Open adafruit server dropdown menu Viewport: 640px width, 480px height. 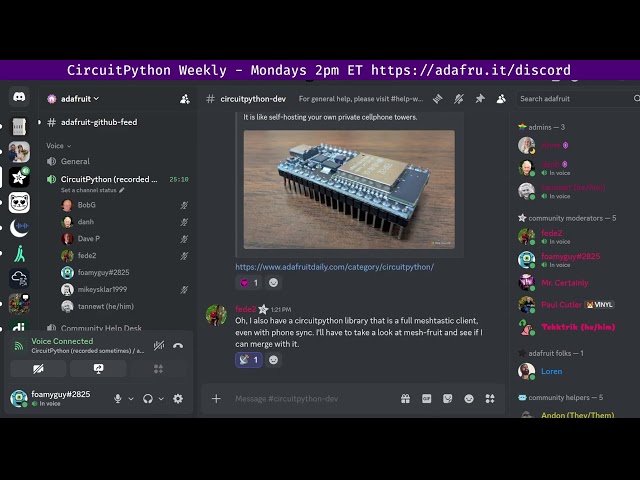(x=80, y=99)
